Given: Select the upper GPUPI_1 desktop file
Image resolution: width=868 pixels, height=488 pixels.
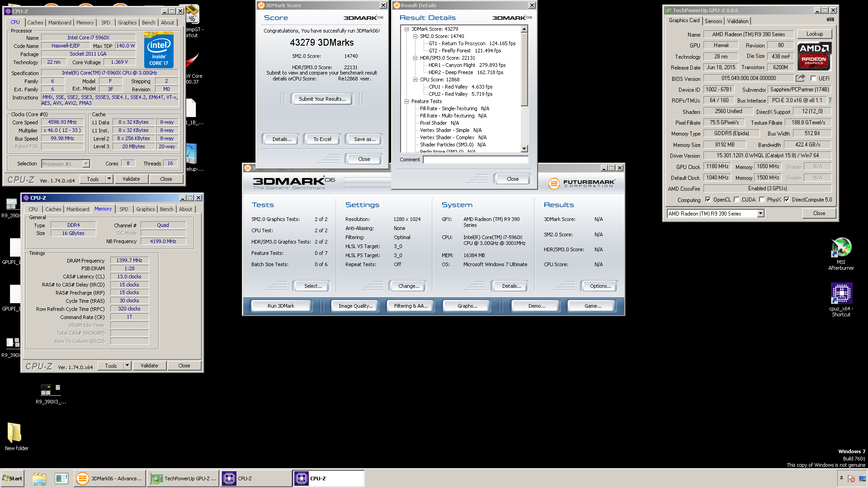Looking at the screenshot, I should point(12,251).
